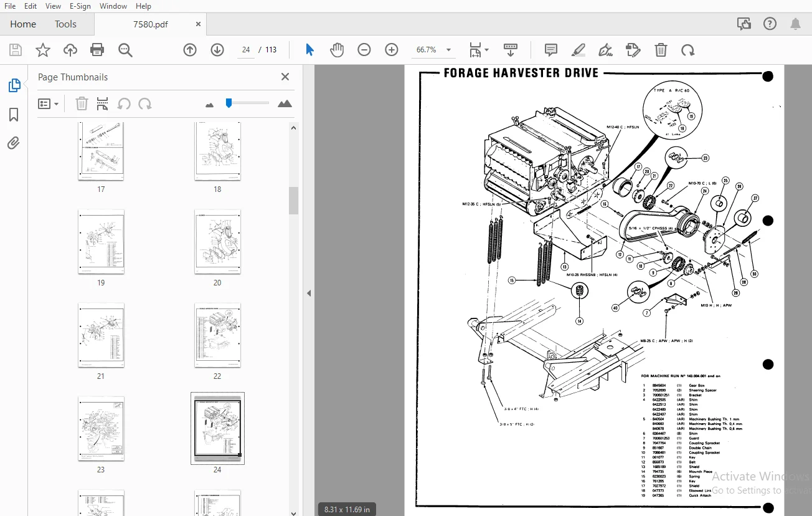Click the Save file icon

[16, 50]
